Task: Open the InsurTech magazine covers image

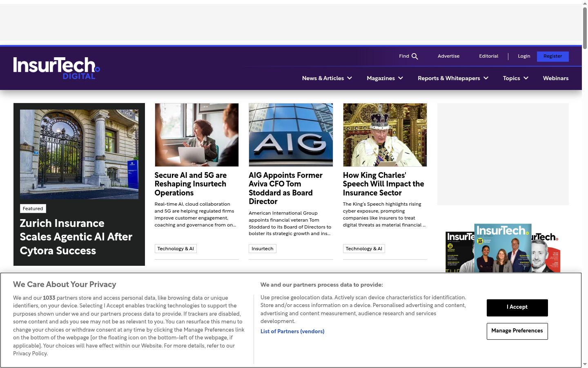Action: [x=503, y=248]
